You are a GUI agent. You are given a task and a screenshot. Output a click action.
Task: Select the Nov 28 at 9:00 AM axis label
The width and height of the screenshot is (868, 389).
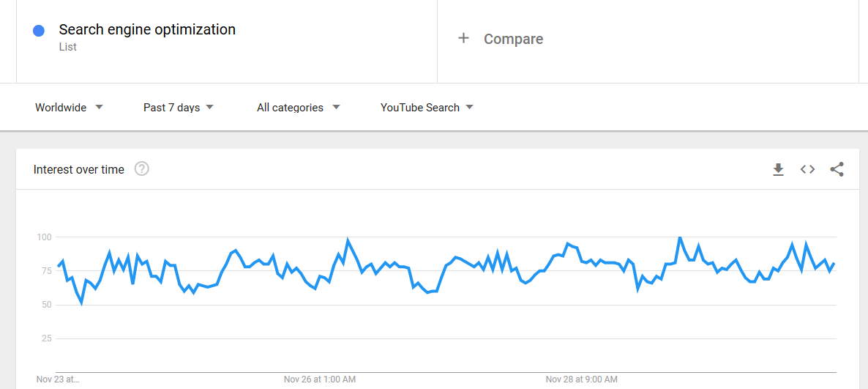tap(582, 379)
